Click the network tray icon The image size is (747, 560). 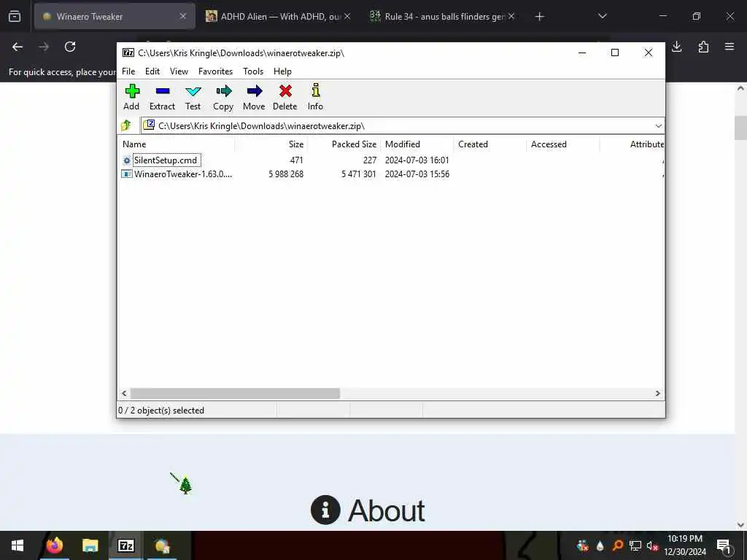pos(635,545)
